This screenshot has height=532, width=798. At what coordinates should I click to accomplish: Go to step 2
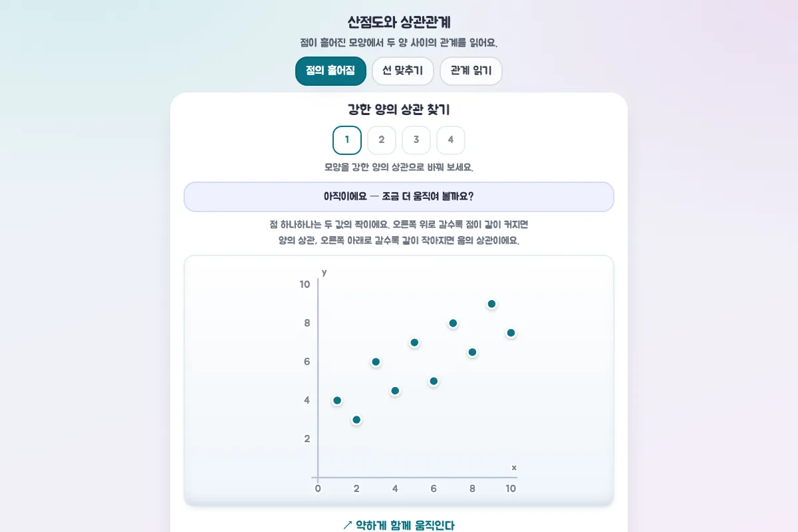coord(382,140)
